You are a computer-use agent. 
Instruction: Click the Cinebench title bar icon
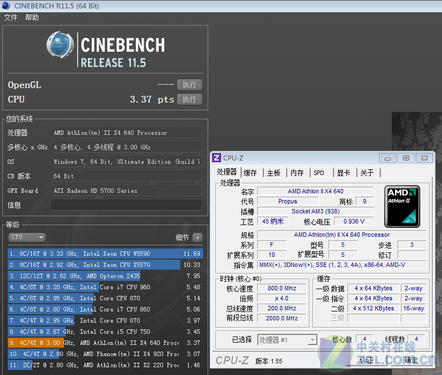tap(6, 6)
